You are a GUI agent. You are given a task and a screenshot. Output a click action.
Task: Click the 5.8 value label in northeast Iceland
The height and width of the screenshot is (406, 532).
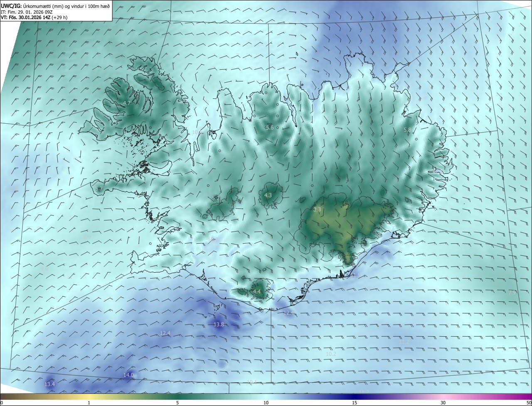[408, 130]
